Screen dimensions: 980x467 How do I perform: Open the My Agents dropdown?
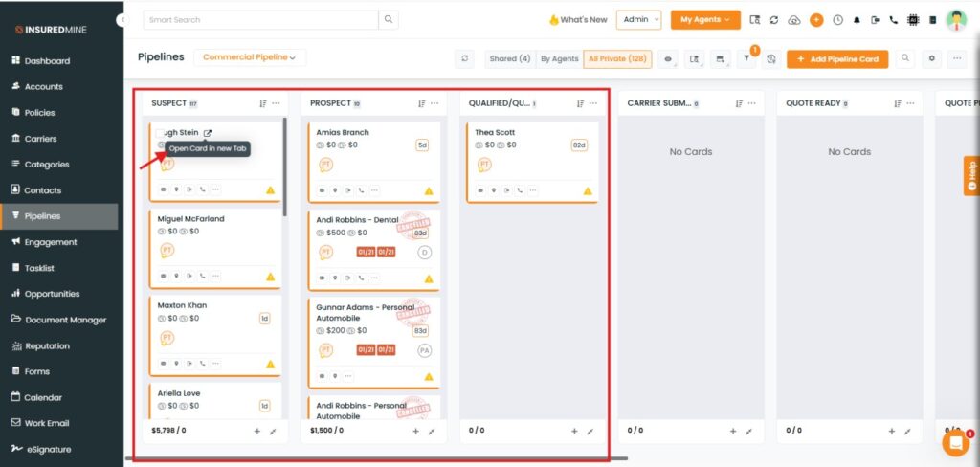[704, 19]
